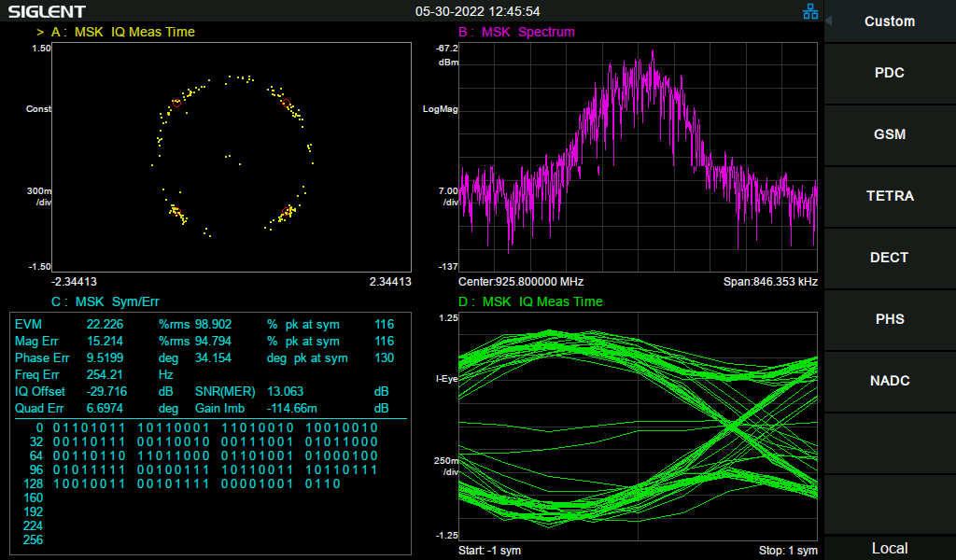
Task: Select the DECT standard preset
Action: [890, 258]
